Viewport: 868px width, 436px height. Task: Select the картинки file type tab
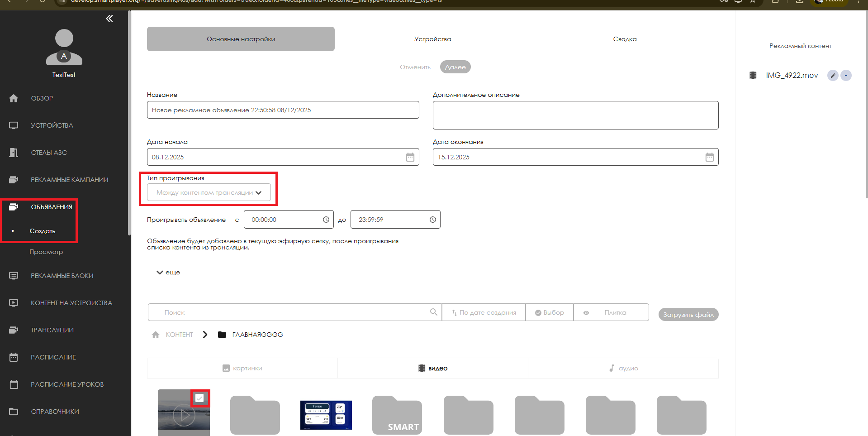[x=242, y=368]
